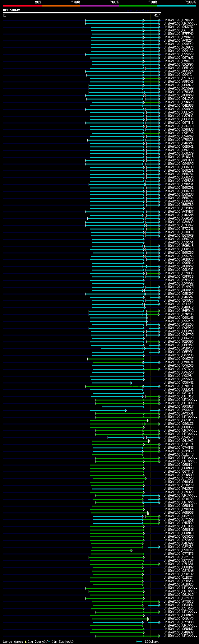
Task: Open hit UniRef100_P25699
Action: 178,88
